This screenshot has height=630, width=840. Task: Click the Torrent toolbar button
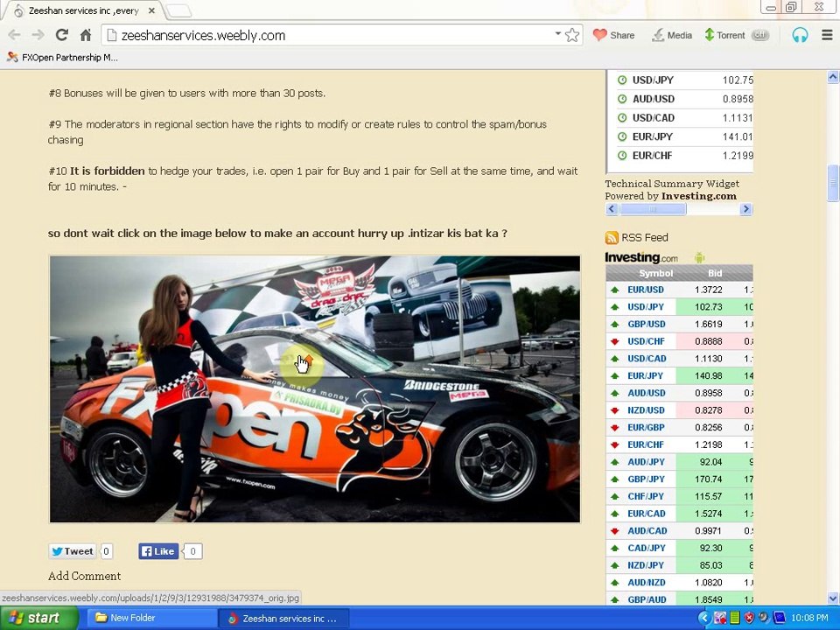[724, 35]
